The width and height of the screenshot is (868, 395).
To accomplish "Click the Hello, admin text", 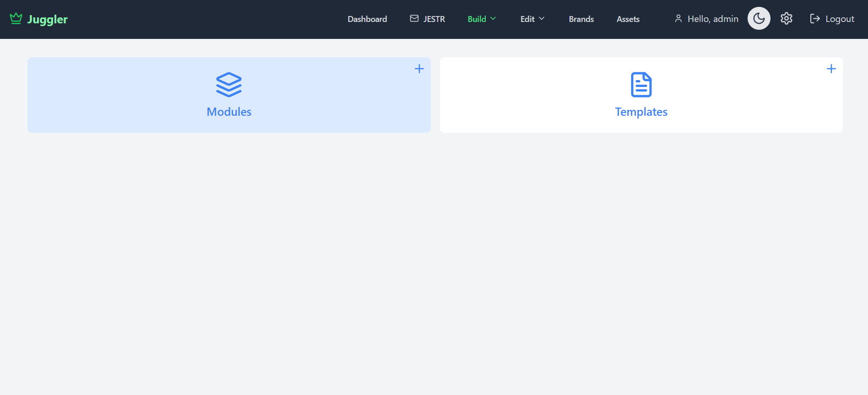I will [713, 19].
